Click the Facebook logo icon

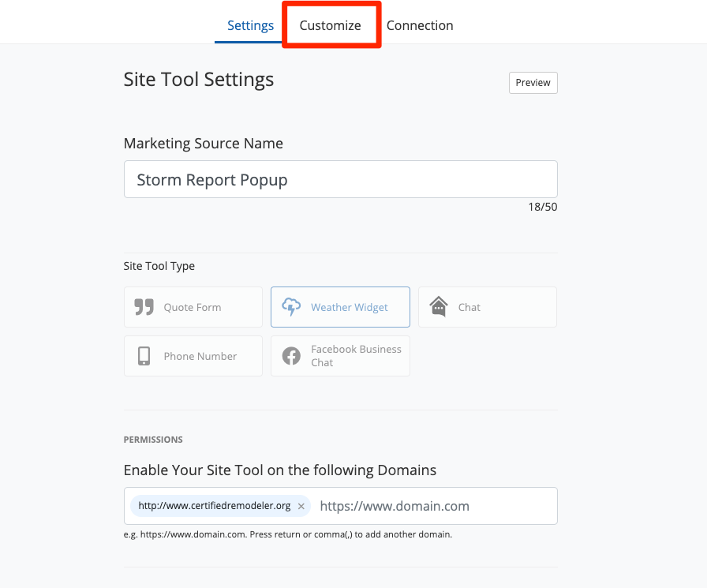291,356
